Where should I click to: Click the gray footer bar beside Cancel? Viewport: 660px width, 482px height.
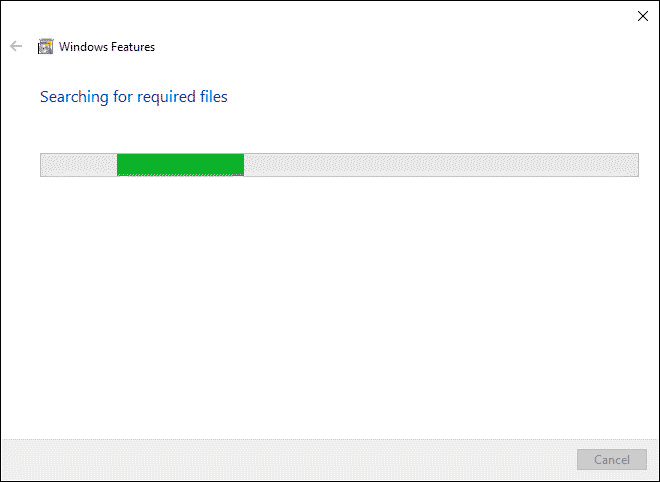click(x=290, y=460)
